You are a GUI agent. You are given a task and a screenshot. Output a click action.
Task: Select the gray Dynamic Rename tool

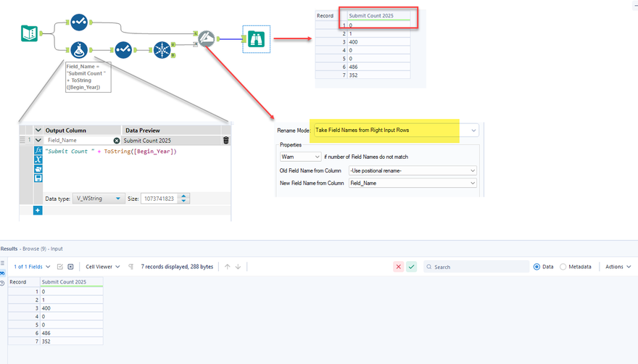207,39
